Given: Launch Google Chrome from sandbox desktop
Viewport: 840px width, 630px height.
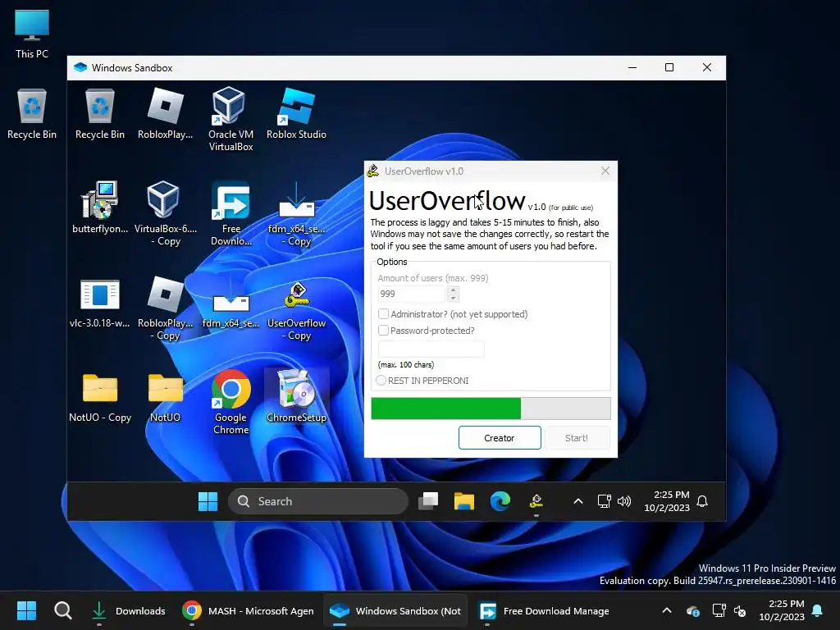Looking at the screenshot, I should click(231, 402).
